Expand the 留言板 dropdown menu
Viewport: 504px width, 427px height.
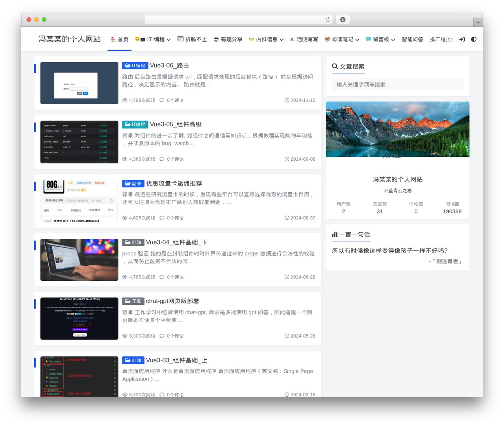(x=380, y=39)
